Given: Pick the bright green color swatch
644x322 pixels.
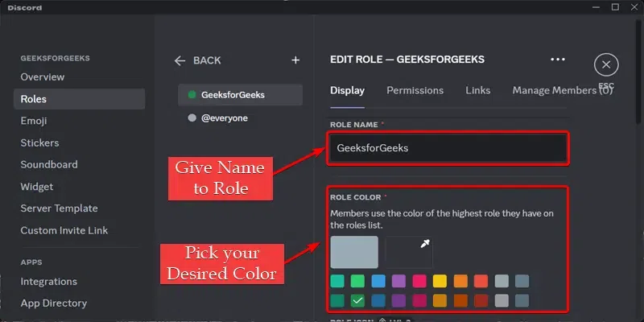Looking at the screenshot, I should click(357, 281).
